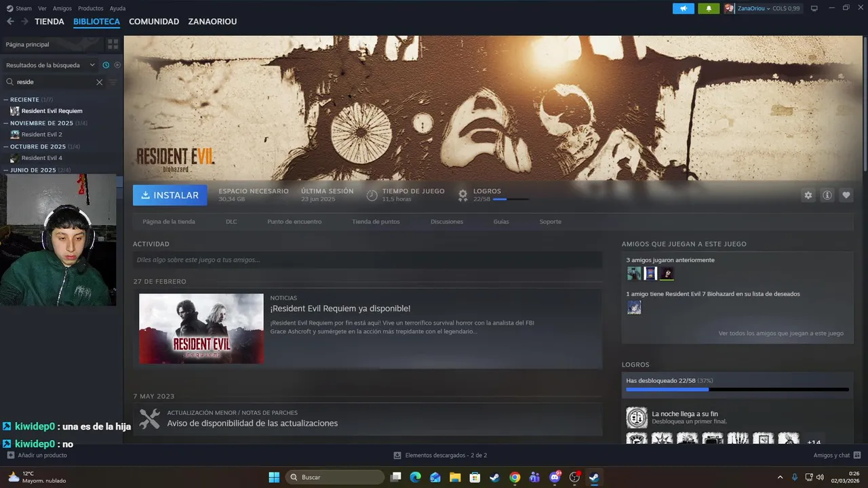Click the INSTALAR button
Viewport: 868px width, 488px height.
point(170,195)
